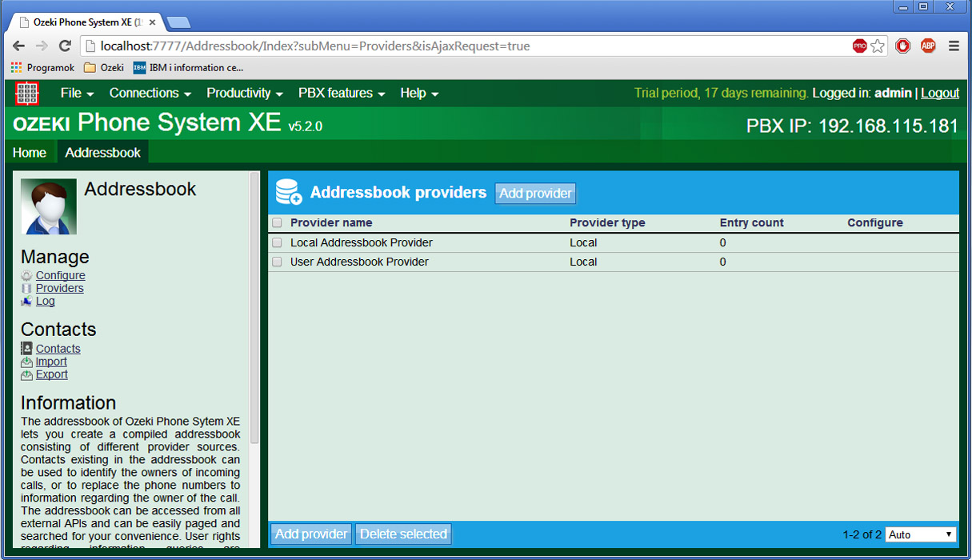Click the Configure column header
The width and height of the screenshot is (972, 560).
(x=875, y=223)
